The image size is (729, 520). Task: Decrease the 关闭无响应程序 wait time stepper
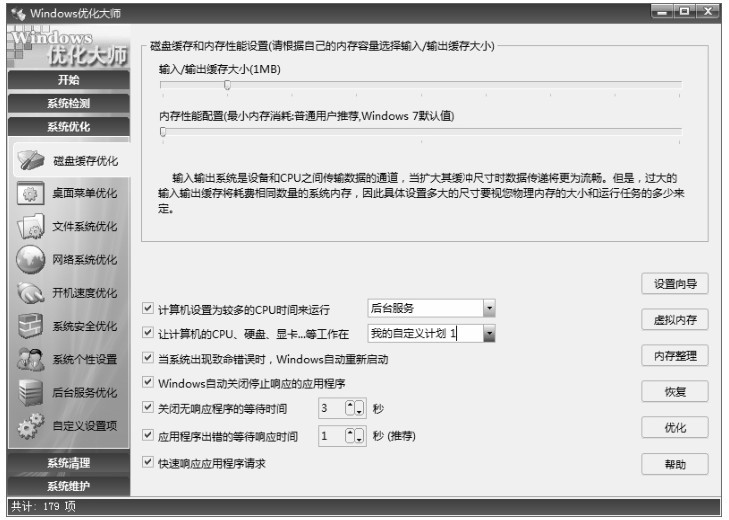coord(359,408)
